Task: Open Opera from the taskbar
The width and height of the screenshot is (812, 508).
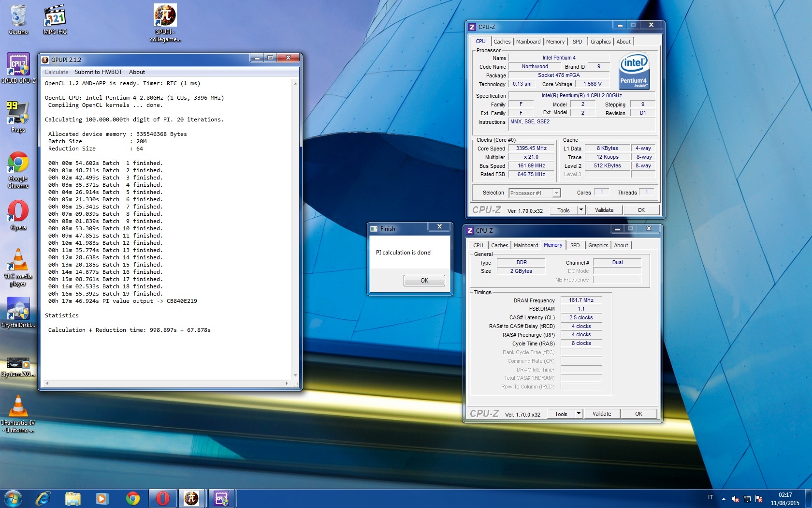Action: coord(162,498)
